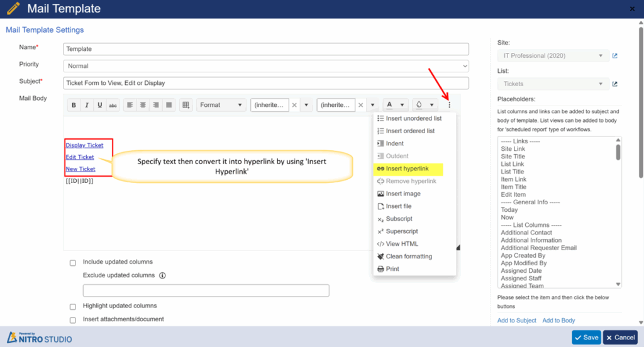Select Today placeholder

(x=509, y=209)
